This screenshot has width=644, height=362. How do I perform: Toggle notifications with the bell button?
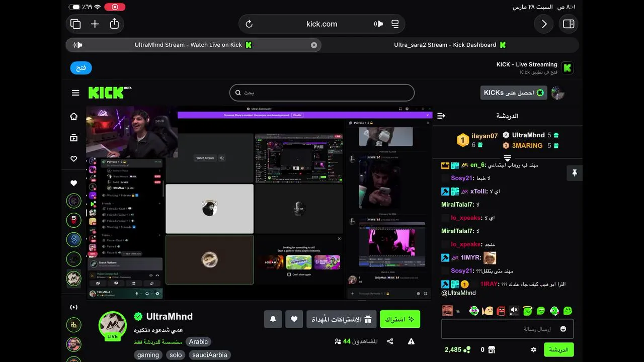273,319
